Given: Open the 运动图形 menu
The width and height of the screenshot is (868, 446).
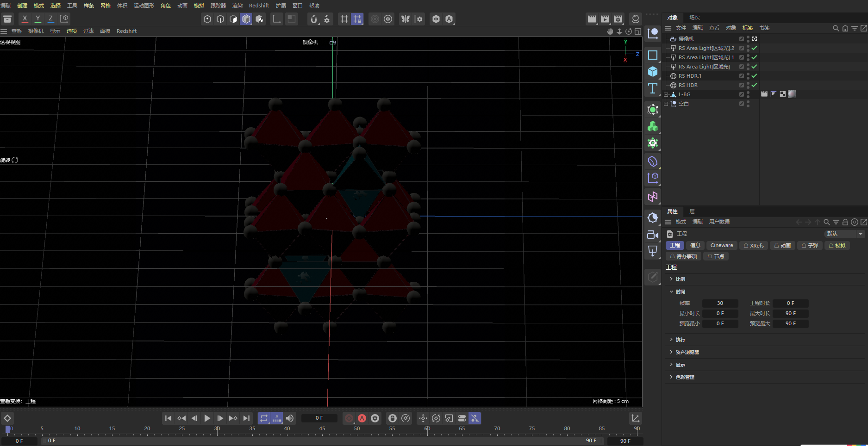Looking at the screenshot, I should click(x=144, y=6).
